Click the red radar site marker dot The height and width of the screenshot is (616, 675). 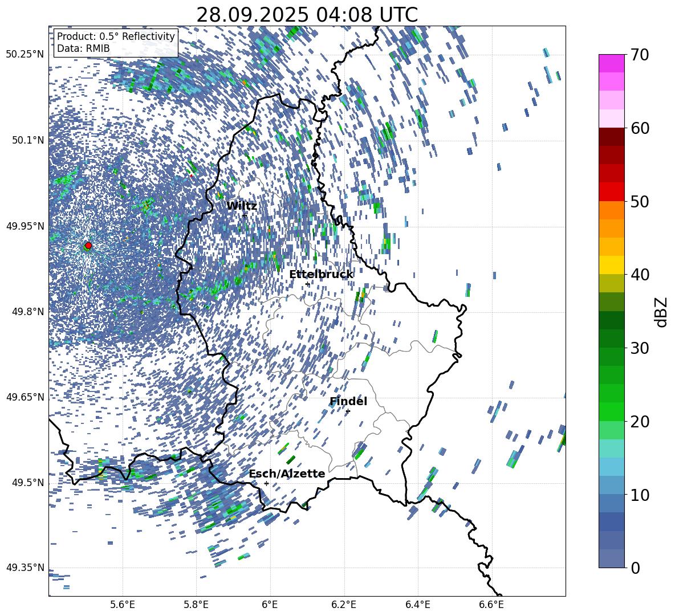click(x=88, y=246)
